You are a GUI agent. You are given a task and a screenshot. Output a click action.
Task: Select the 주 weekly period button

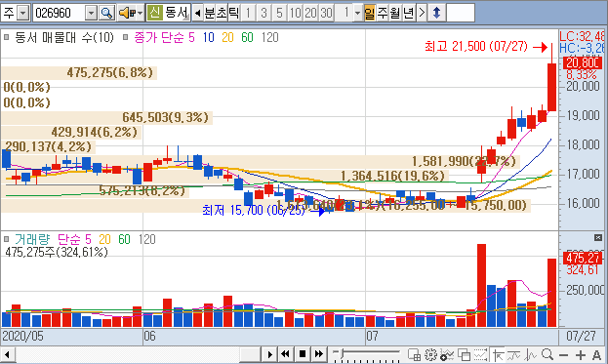[x=383, y=13]
